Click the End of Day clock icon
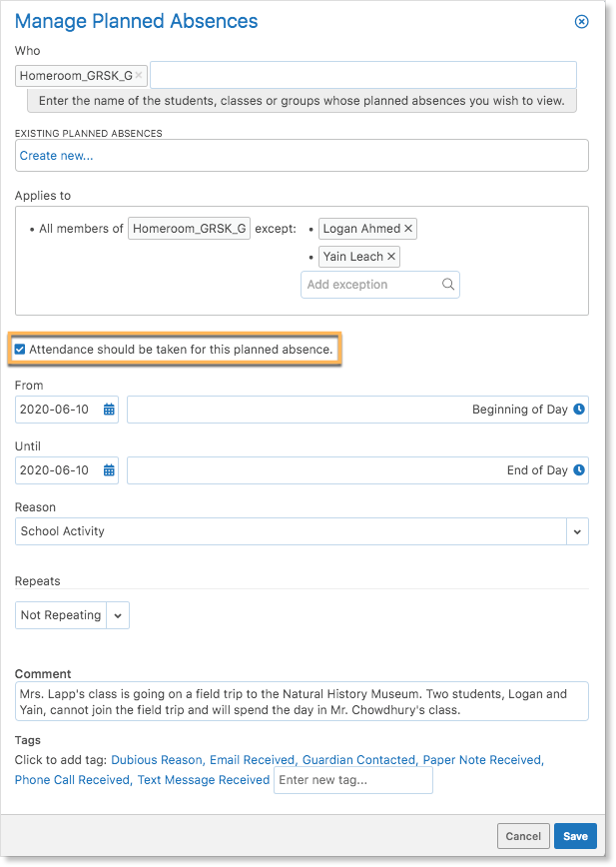 tap(579, 470)
